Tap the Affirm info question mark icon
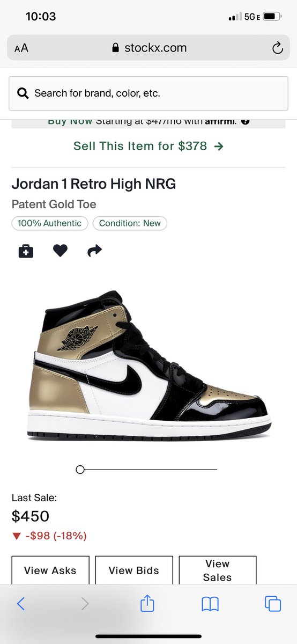 pyautogui.click(x=245, y=121)
